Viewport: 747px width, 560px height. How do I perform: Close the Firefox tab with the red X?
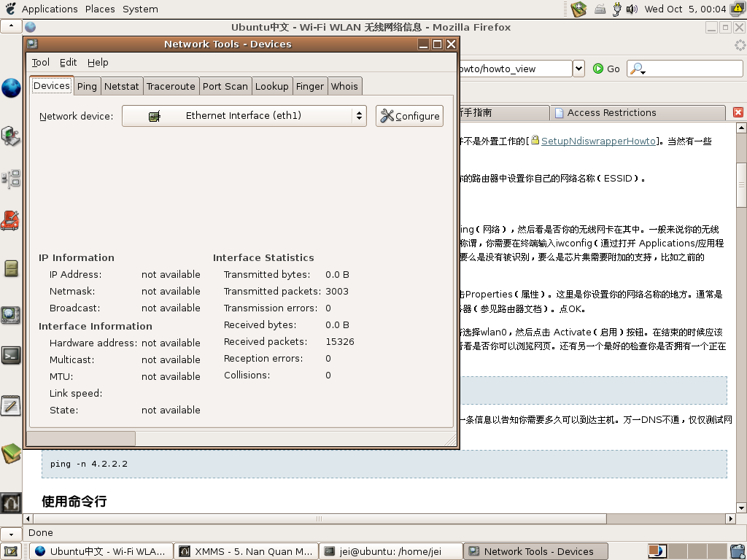coord(738,112)
